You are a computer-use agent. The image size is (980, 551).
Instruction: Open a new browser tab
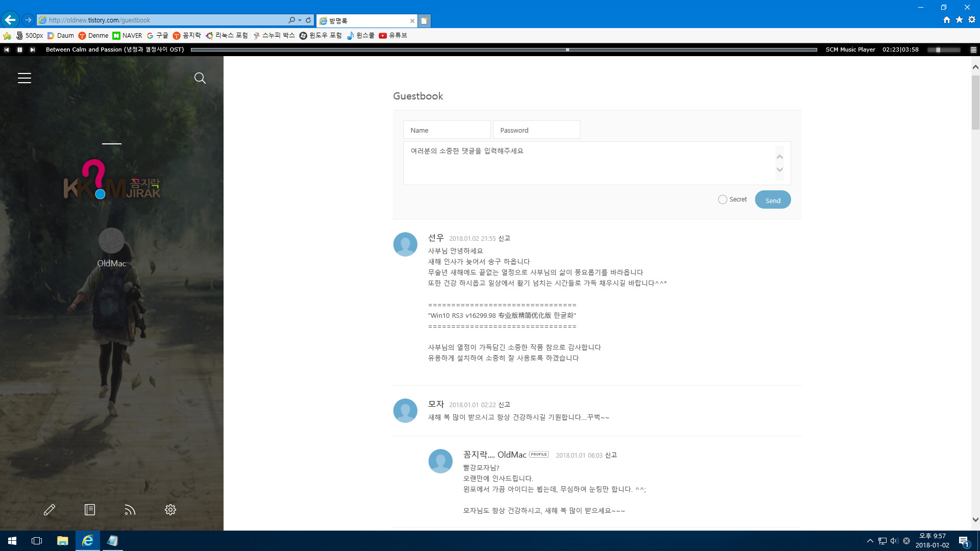[424, 20]
